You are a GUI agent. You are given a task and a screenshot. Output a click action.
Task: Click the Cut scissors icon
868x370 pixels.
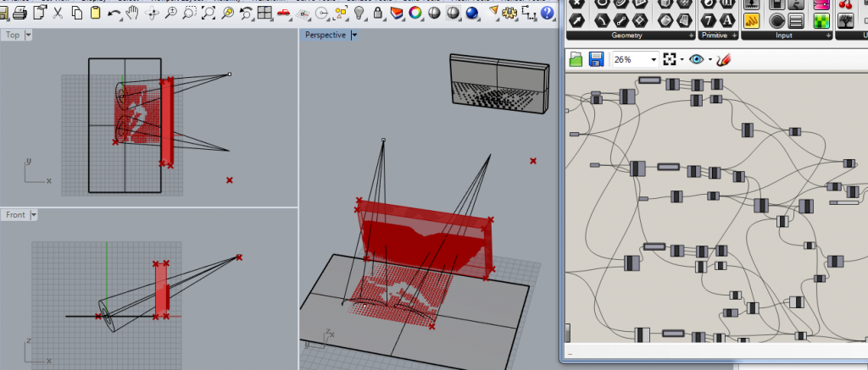click(x=58, y=12)
